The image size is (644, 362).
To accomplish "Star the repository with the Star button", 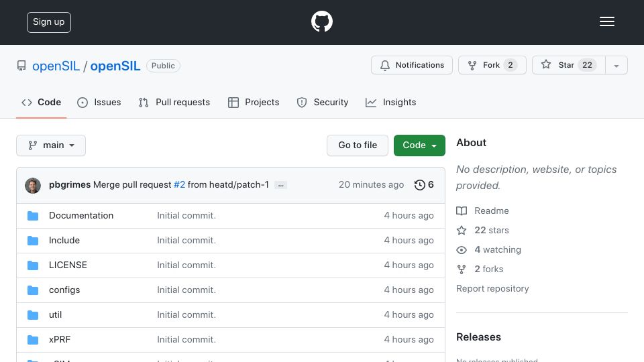I will point(568,65).
